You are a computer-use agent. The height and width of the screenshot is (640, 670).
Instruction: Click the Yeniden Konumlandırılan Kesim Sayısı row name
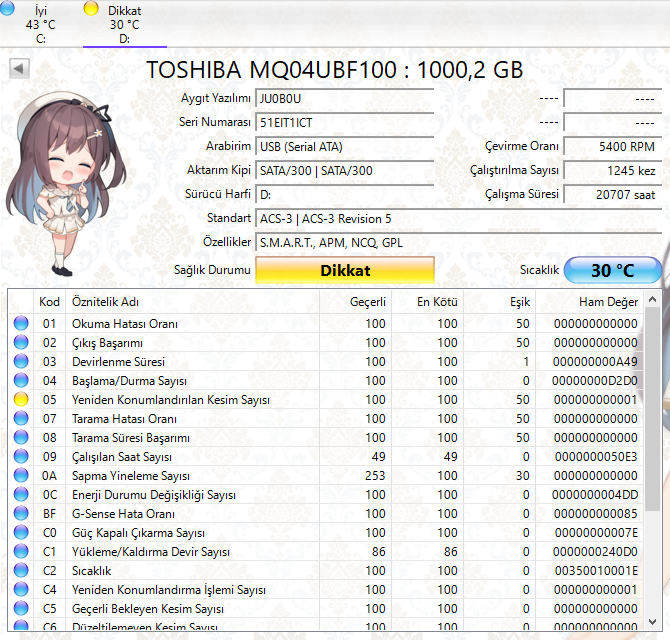pyautogui.click(x=171, y=400)
